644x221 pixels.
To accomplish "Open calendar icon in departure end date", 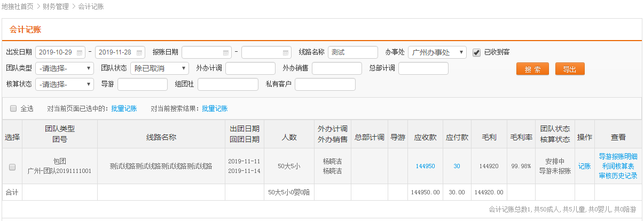I will [139, 52].
